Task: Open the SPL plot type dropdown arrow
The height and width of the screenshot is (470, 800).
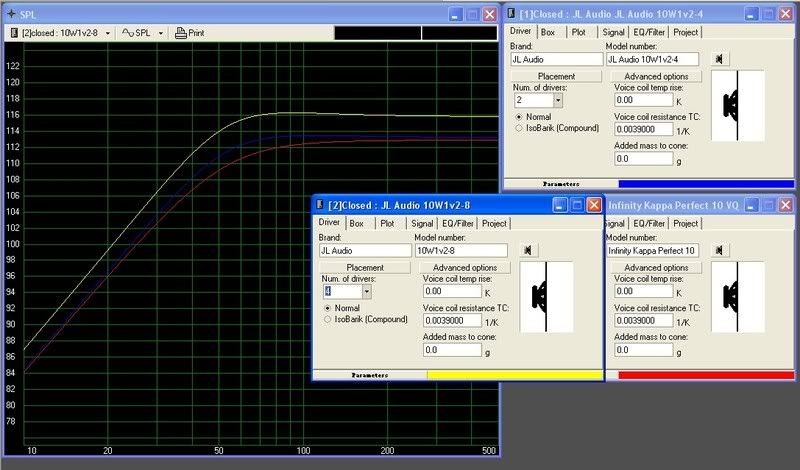Action: (x=161, y=33)
